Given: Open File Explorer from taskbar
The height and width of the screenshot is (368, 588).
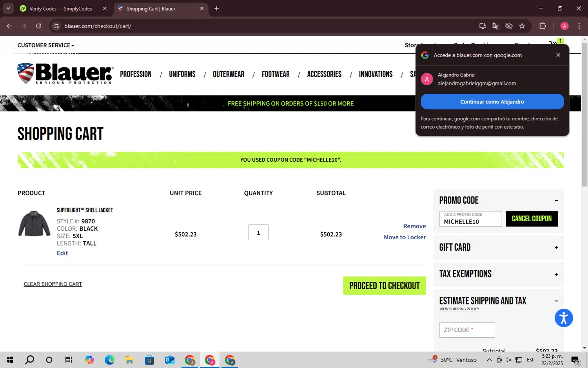Looking at the screenshot, I should (x=129, y=360).
